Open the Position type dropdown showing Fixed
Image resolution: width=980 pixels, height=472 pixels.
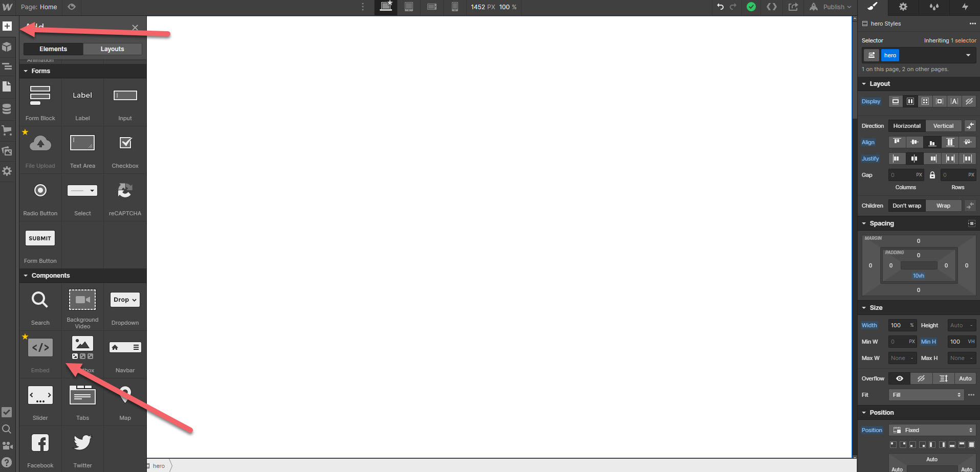click(x=932, y=430)
